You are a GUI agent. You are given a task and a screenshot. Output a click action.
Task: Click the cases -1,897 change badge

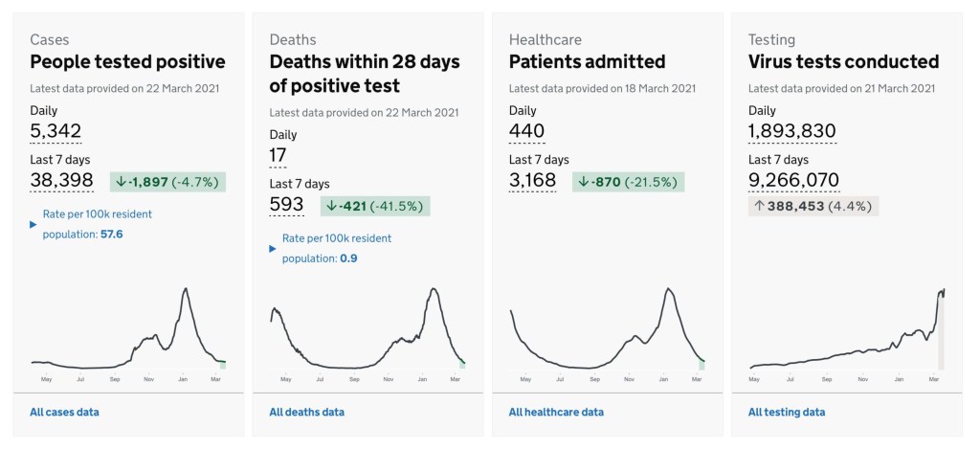click(167, 181)
